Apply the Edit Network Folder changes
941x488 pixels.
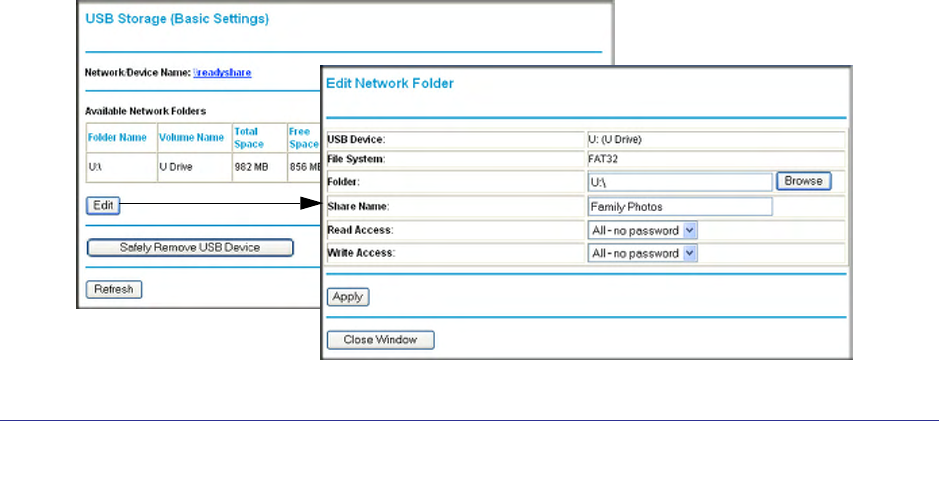click(348, 297)
